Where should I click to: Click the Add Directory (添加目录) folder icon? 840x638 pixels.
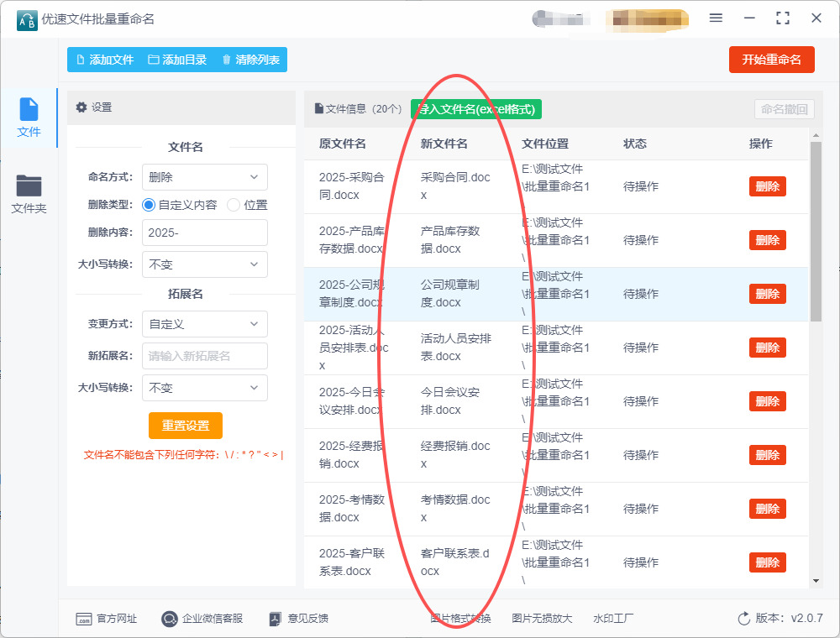pos(154,60)
